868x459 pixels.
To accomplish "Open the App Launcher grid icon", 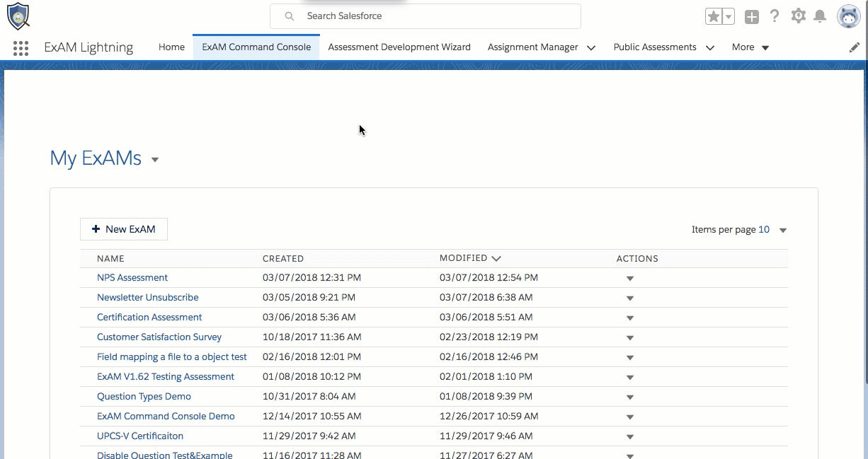I will [21, 48].
